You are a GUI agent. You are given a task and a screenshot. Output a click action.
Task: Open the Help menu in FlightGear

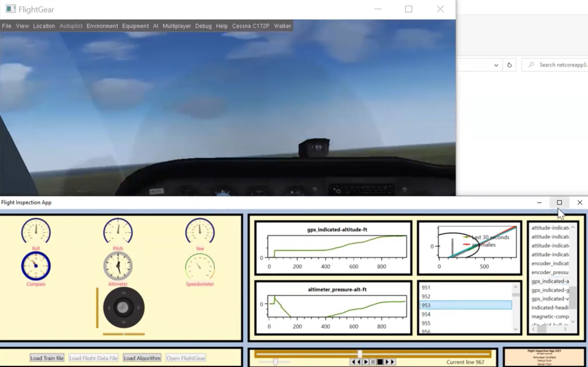point(221,26)
